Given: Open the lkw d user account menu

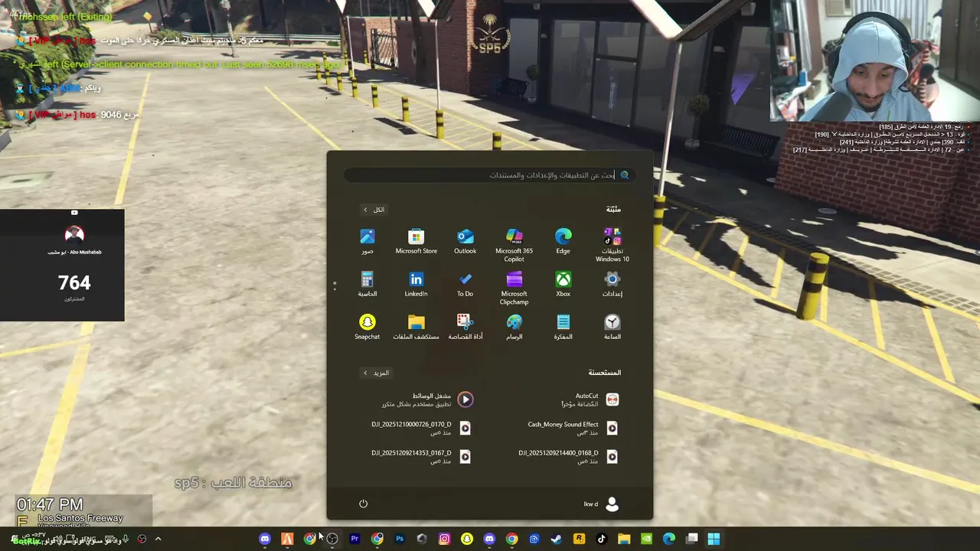Looking at the screenshot, I should (602, 504).
